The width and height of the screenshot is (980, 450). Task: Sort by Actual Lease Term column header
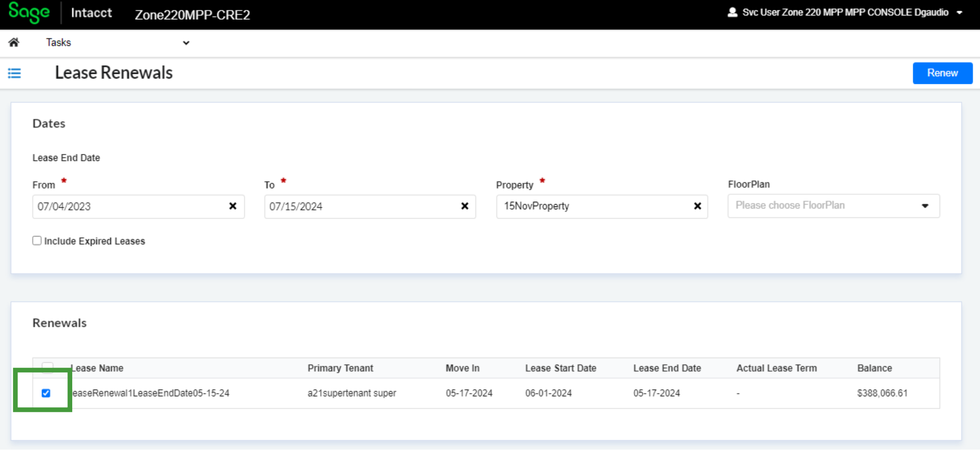(776, 368)
